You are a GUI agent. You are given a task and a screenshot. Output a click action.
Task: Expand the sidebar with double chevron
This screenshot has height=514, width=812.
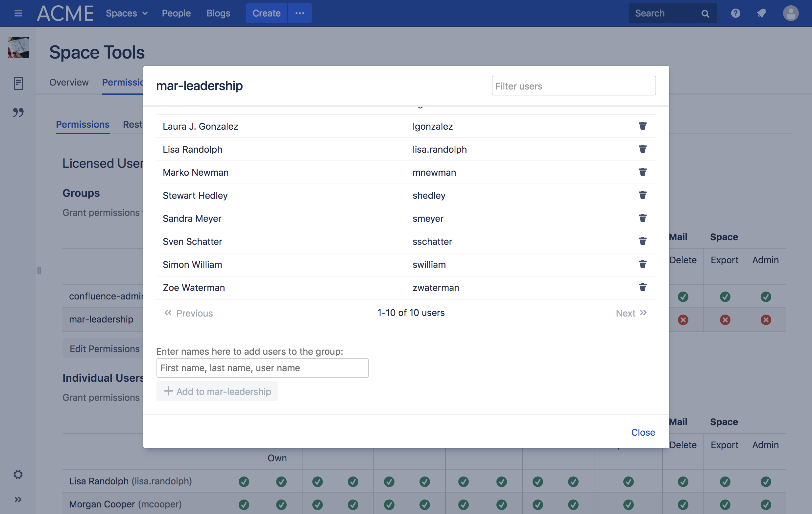click(x=18, y=499)
